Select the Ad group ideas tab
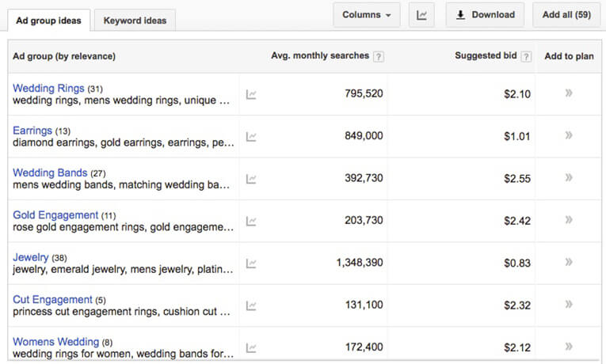The image size is (606, 364). click(48, 21)
